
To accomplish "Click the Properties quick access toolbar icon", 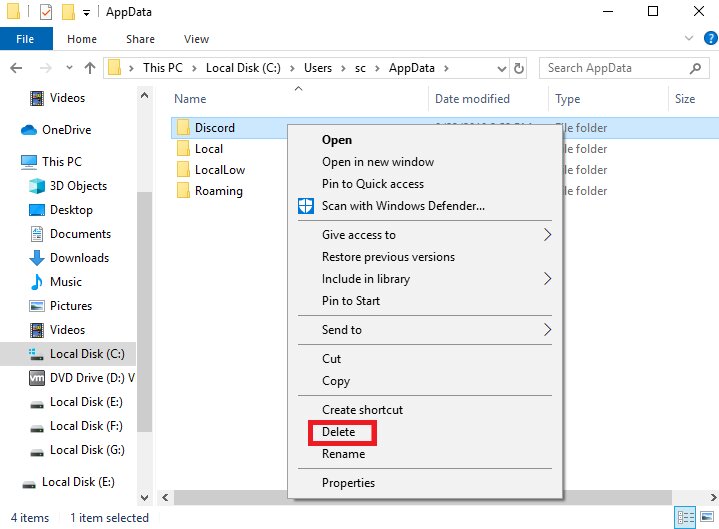I will pyautogui.click(x=46, y=12).
